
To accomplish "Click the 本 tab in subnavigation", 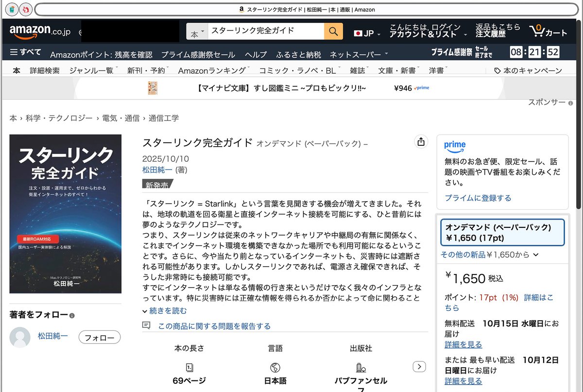I will click(17, 70).
